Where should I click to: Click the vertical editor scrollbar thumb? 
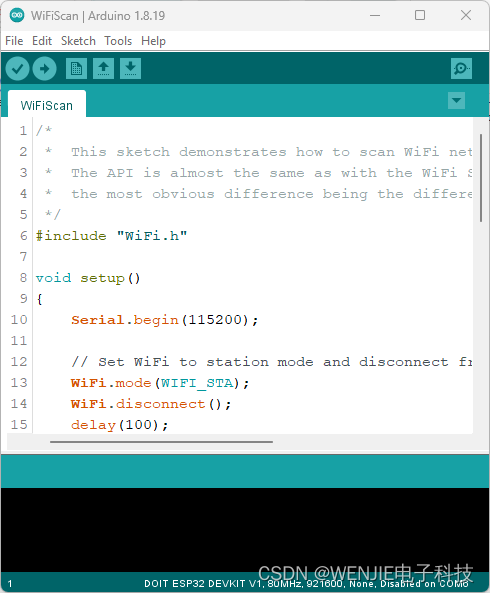(481, 178)
